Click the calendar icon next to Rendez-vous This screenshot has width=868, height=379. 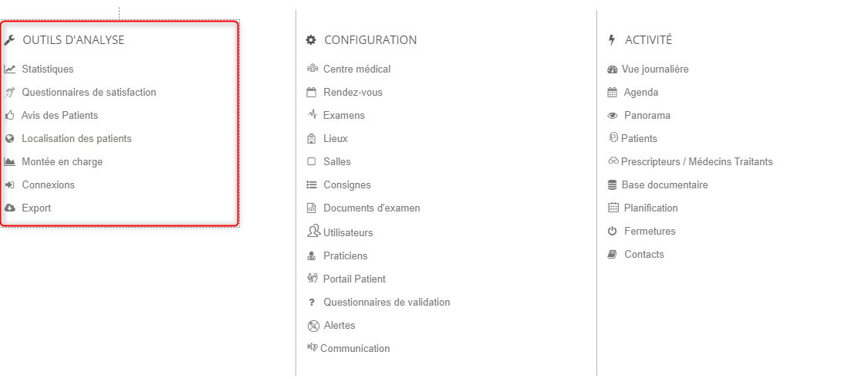coord(312,93)
